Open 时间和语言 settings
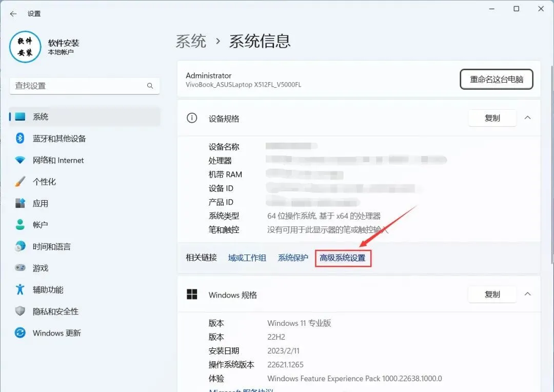This screenshot has height=392, width=554. coord(85,246)
